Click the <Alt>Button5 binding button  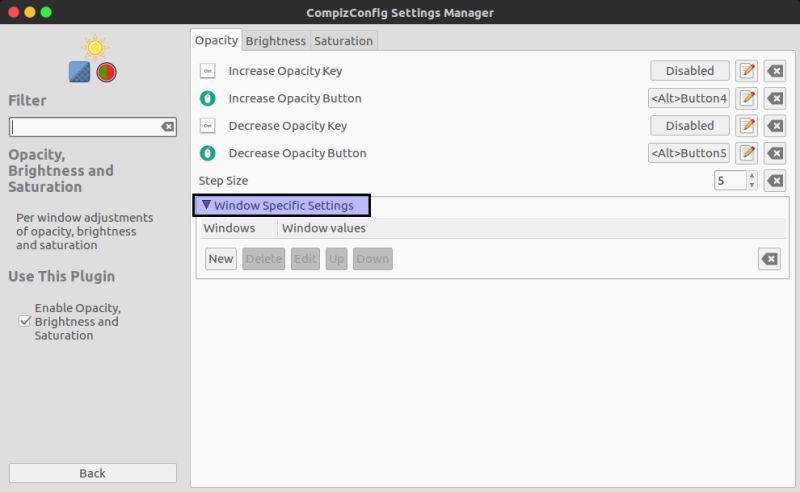(x=689, y=153)
